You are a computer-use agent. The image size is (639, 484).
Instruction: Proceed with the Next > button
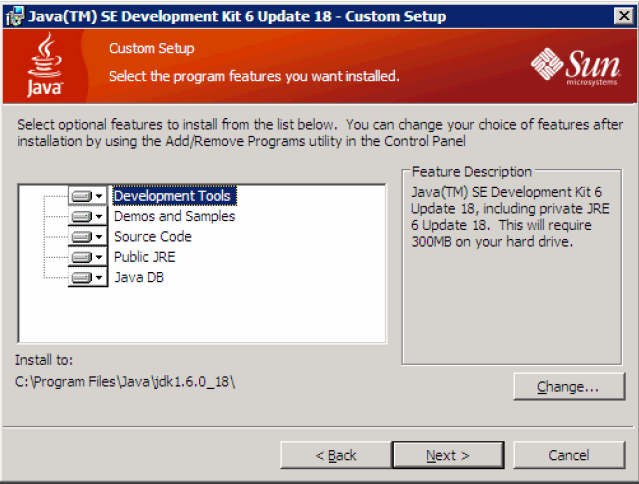[x=448, y=455]
